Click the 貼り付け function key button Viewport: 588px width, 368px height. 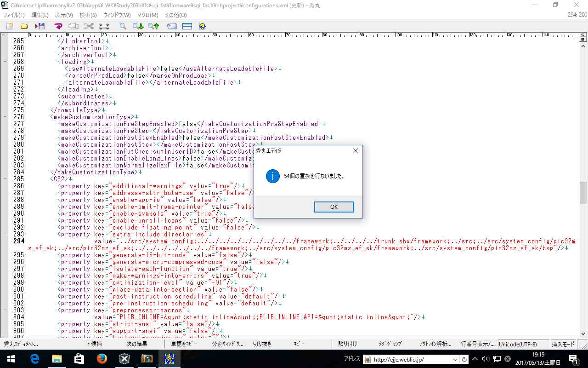pyautogui.click(x=348, y=344)
